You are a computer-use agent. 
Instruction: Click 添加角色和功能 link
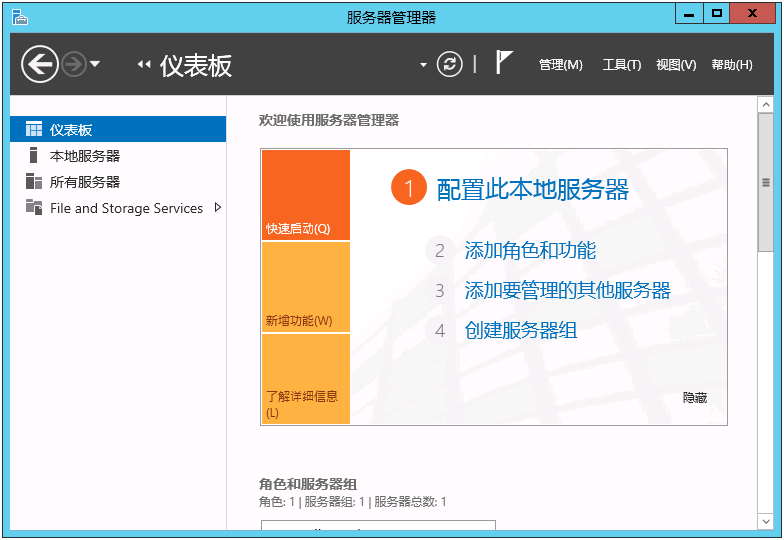530,251
